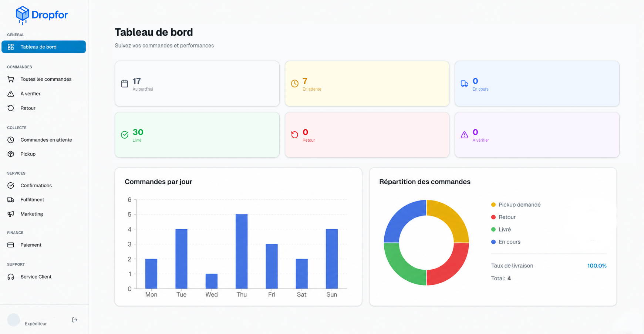Click the Tuesday bar in the chart
Image resolution: width=644 pixels, height=334 pixels.
click(x=181, y=259)
